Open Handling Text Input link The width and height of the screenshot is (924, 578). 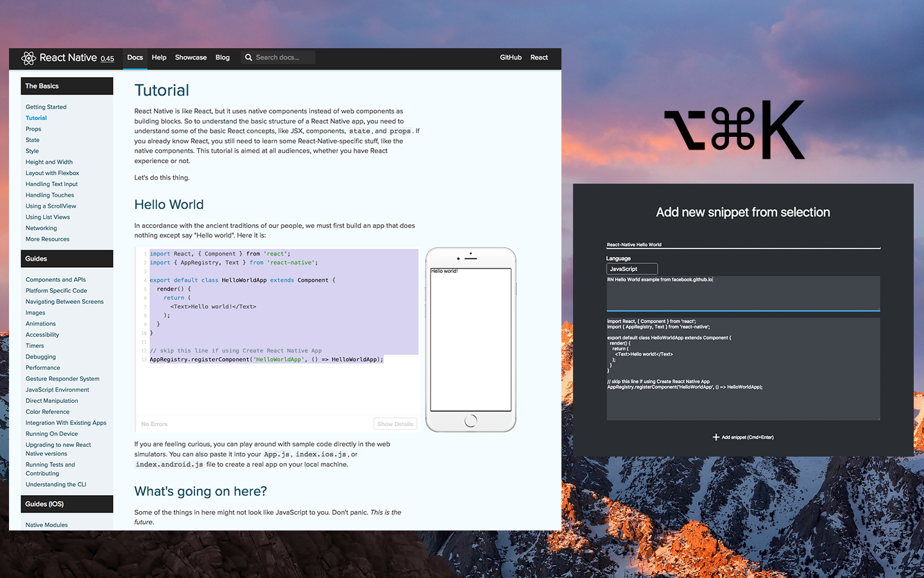point(51,184)
